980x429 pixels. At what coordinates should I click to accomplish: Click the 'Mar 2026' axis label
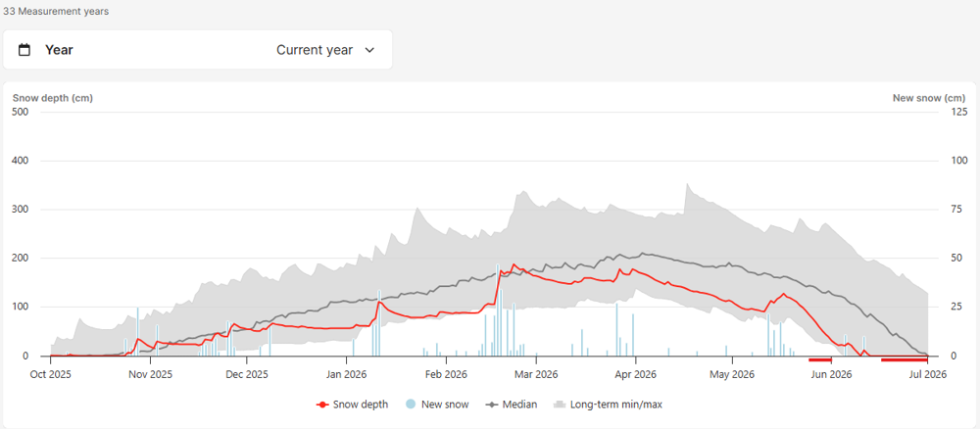point(536,375)
